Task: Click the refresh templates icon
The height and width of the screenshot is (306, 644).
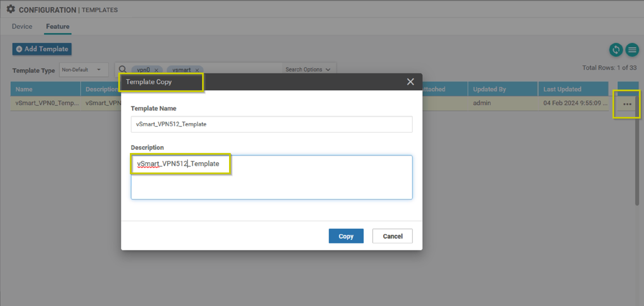Action: (x=616, y=50)
